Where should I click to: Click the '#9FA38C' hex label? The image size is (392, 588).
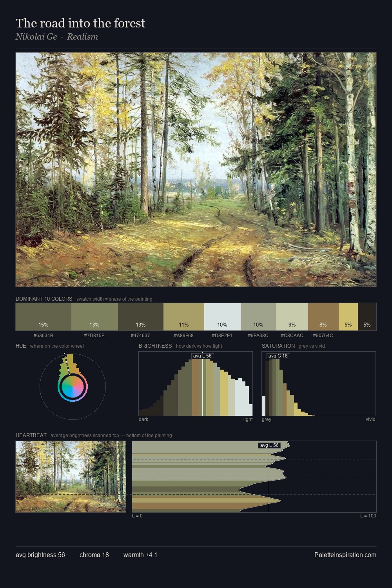tap(258, 336)
